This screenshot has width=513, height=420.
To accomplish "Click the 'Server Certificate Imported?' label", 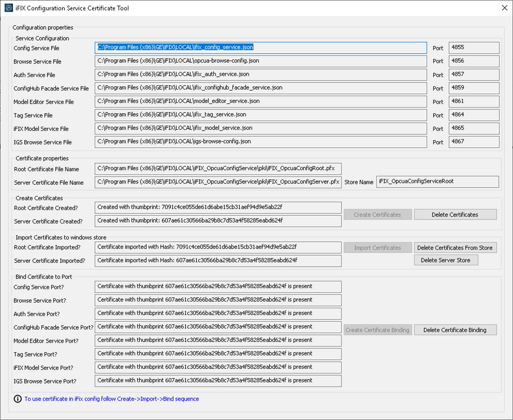I will tap(49, 261).
